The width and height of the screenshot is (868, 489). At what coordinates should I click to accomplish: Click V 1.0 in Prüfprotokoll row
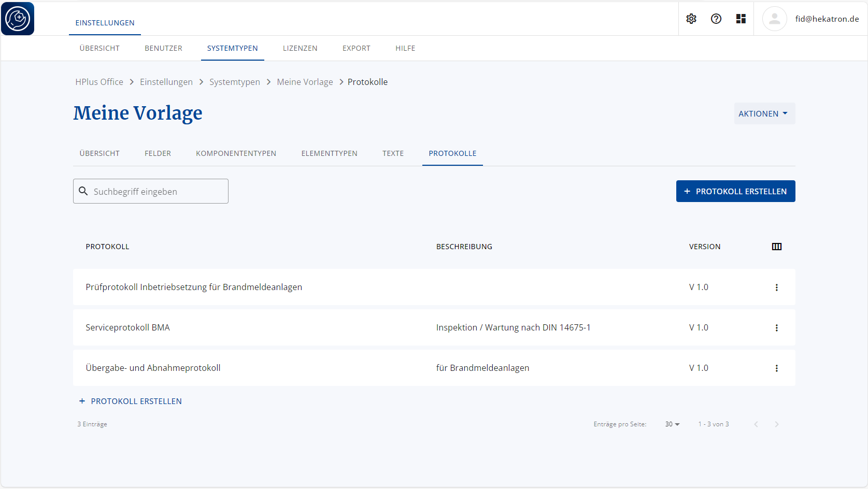699,287
